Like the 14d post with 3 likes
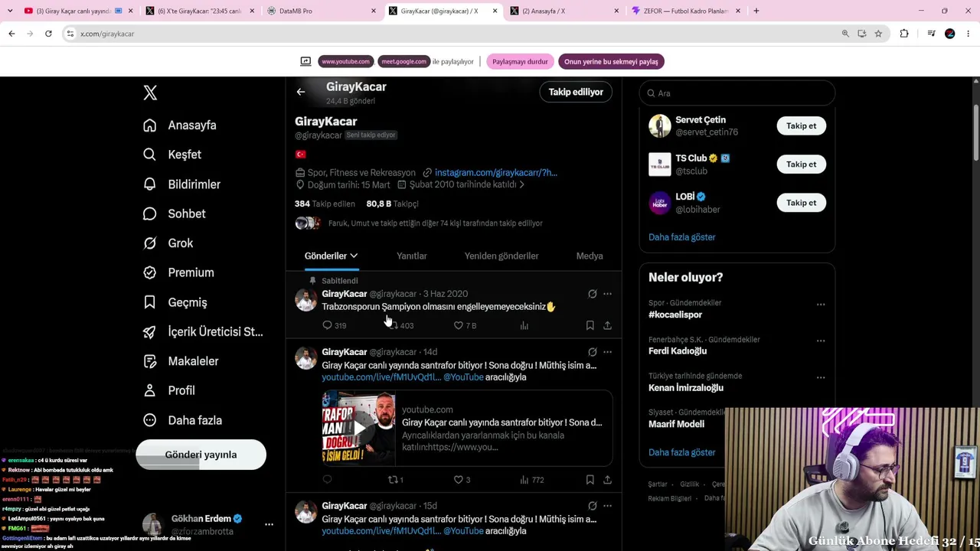 (x=462, y=480)
